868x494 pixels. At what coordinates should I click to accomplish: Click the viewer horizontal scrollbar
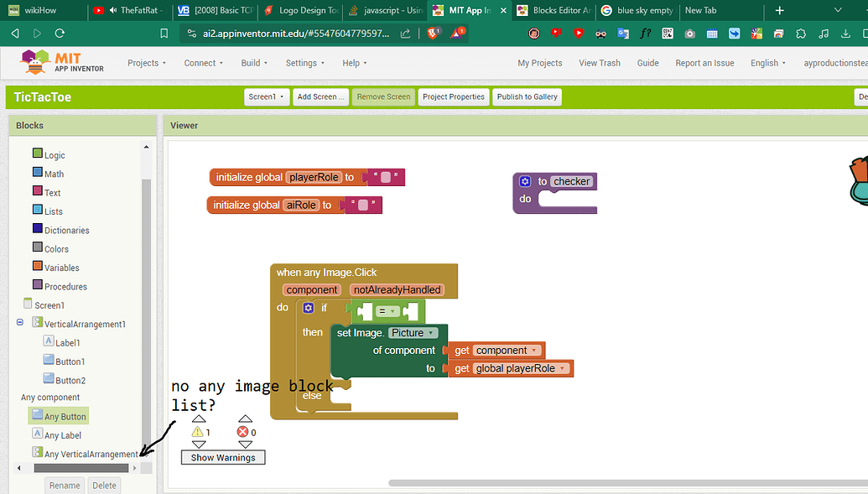tap(628, 483)
